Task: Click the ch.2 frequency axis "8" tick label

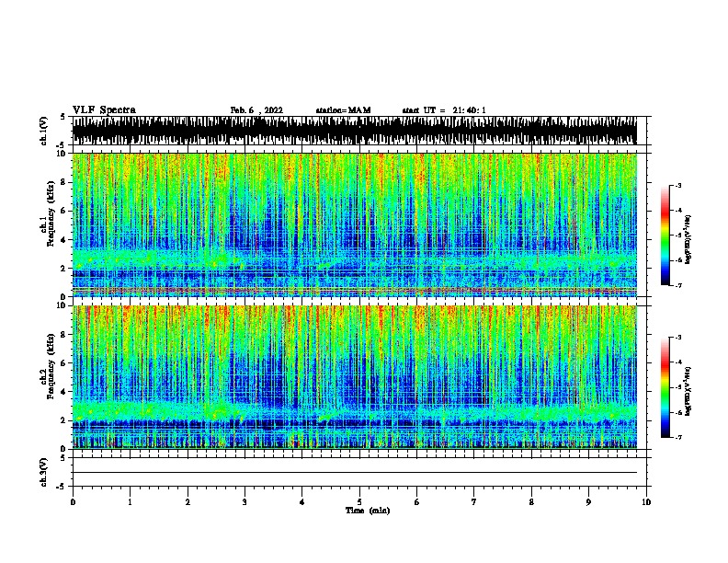Action: pyautogui.click(x=64, y=334)
